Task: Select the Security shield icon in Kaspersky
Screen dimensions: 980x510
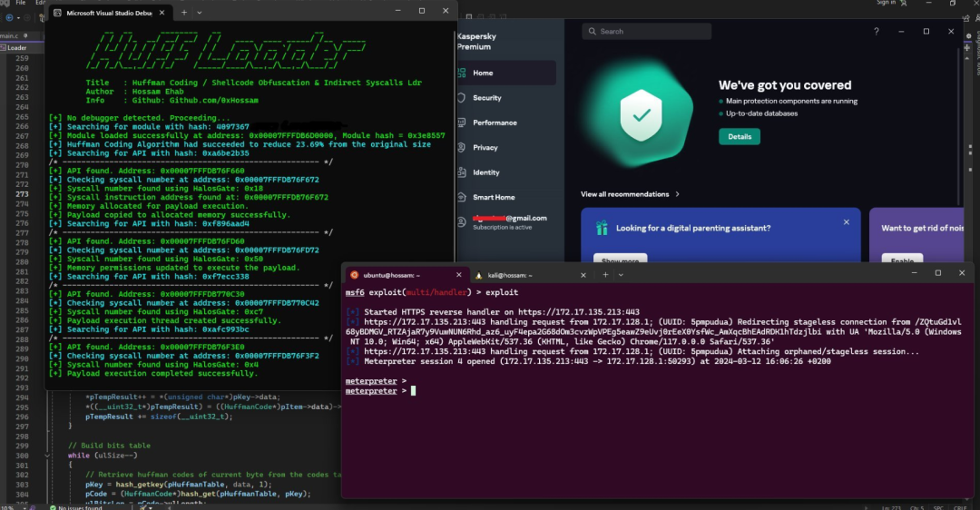Action: [462, 98]
